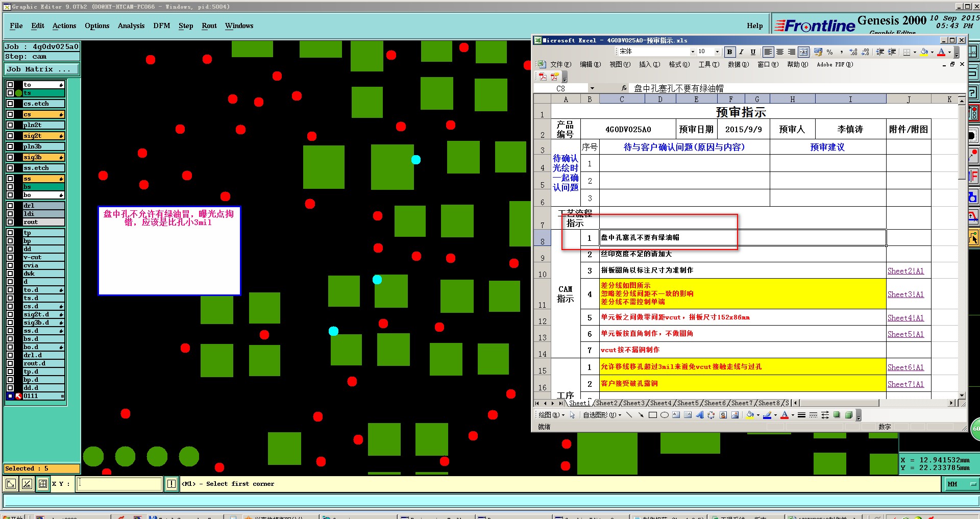Open the Name Box dropdown for C8

click(592, 88)
